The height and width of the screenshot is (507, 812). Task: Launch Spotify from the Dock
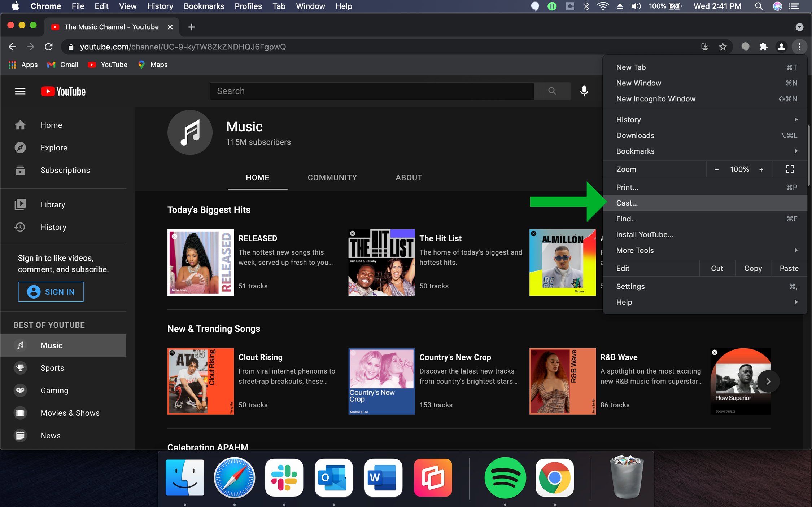click(505, 478)
